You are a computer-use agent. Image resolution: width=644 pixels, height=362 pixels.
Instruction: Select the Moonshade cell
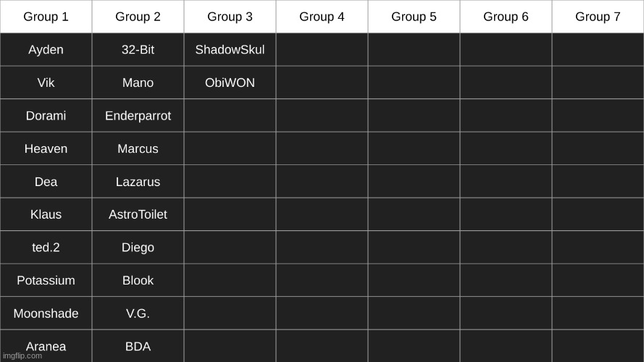tap(46, 313)
